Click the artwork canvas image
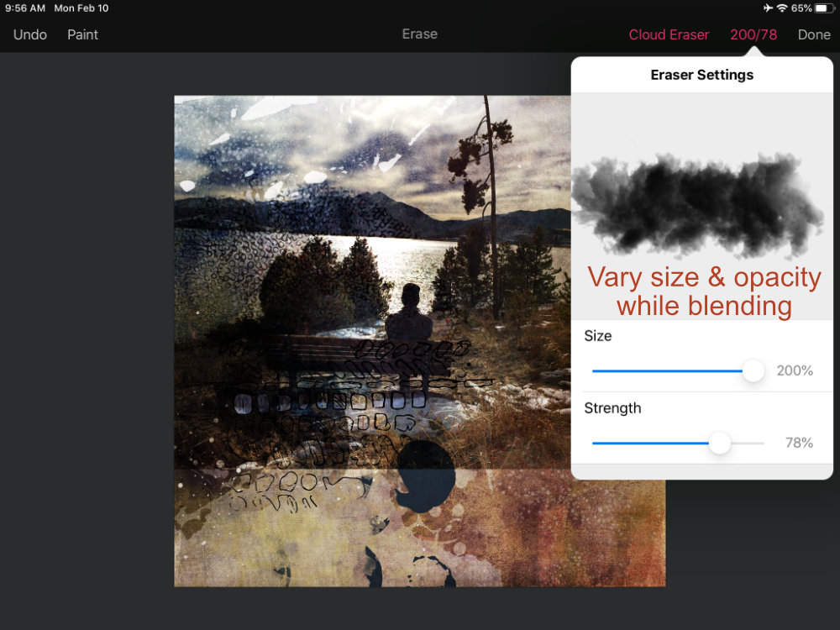The width and height of the screenshot is (840, 630). click(x=419, y=341)
